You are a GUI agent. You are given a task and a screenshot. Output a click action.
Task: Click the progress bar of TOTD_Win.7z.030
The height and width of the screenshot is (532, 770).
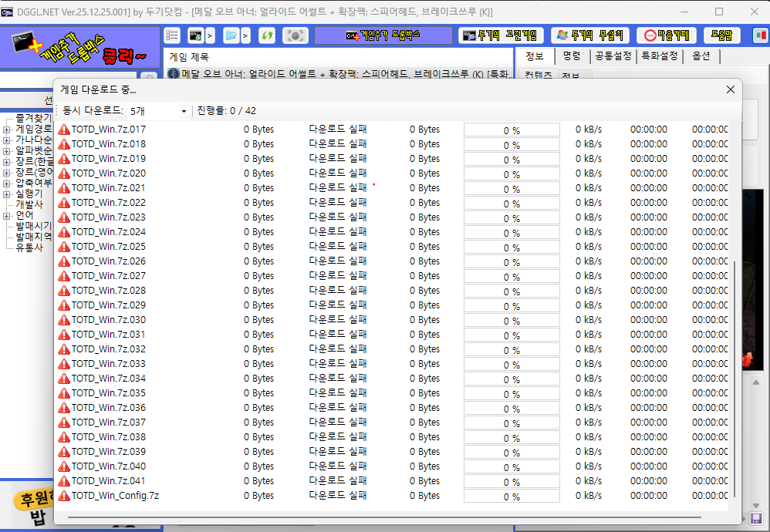(x=512, y=321)
